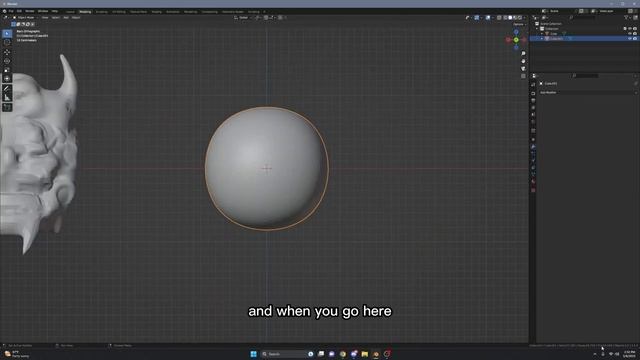Expand the Cube outliner row
Screen dimensions: 640x360
coord(542,33)
